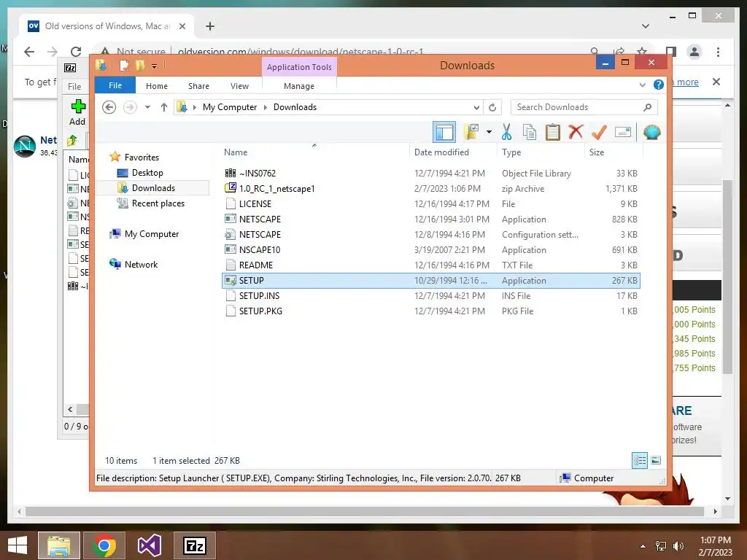The height and width of the screenshot is (560, 747).
Task: Select the ~INS0762 library file
Action: [x=431, y=174]
